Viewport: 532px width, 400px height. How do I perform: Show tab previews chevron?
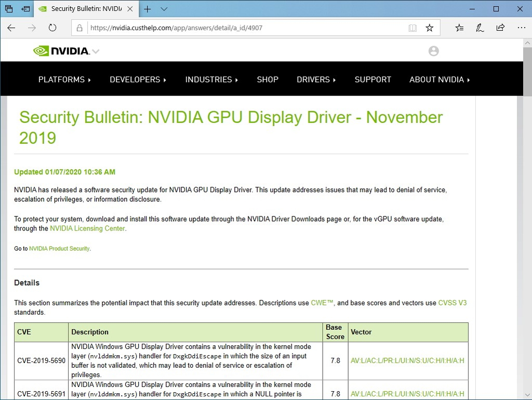[x=164, y=9]
